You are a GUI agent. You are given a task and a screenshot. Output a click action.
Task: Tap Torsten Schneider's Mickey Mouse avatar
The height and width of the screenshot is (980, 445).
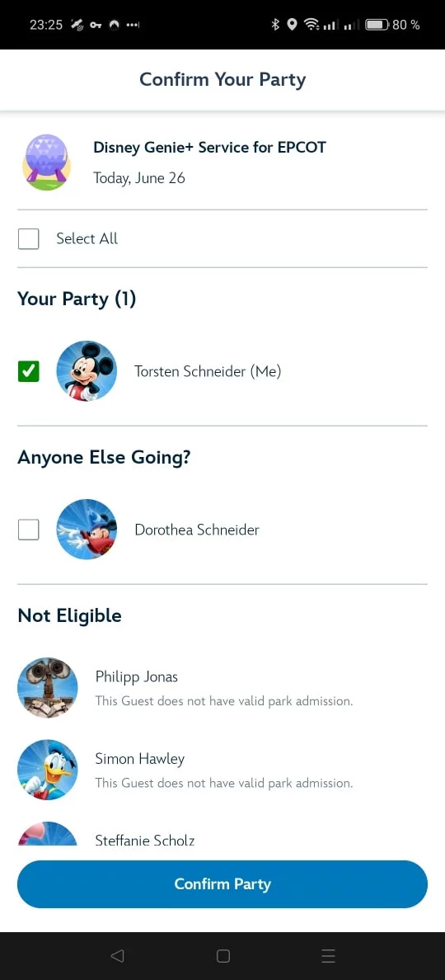pos(87,371)
